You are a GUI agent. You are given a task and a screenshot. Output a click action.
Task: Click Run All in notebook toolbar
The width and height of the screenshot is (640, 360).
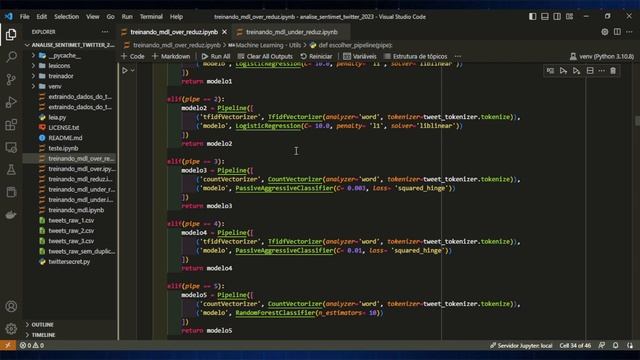coord(216,56)
